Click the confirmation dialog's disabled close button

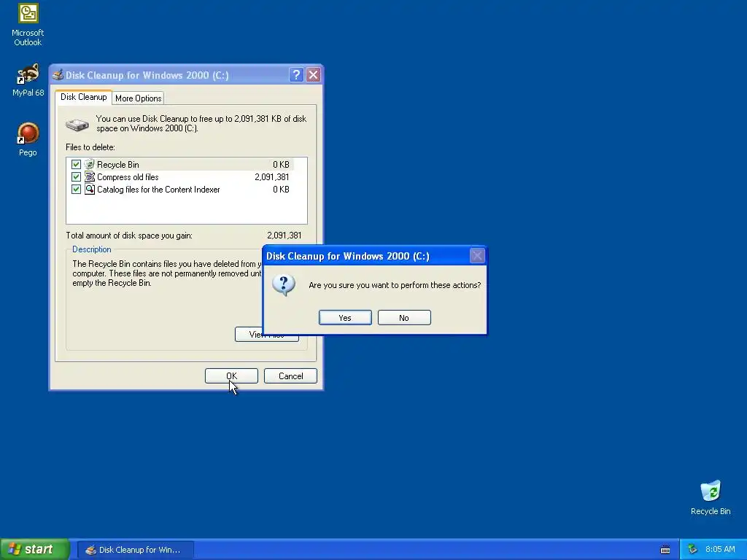pos(477,256)
